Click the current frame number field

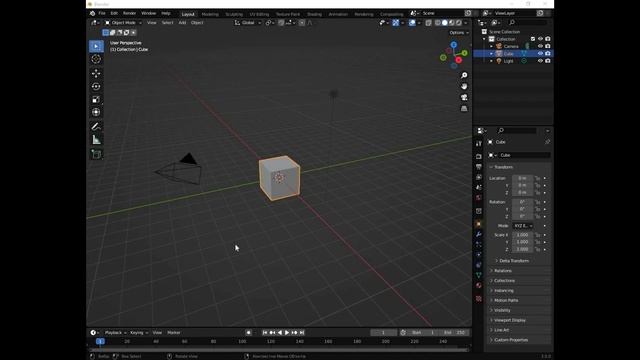(x=383, y=333)
